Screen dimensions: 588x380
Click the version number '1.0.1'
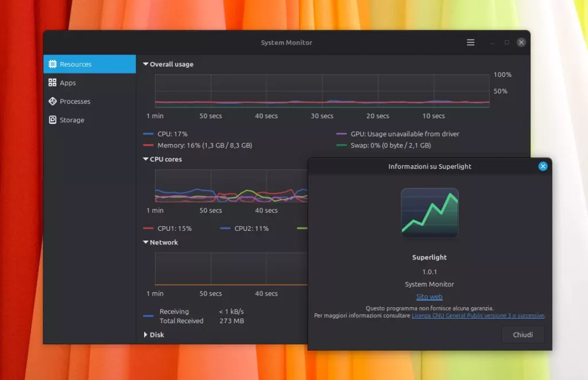coord(430,272)
